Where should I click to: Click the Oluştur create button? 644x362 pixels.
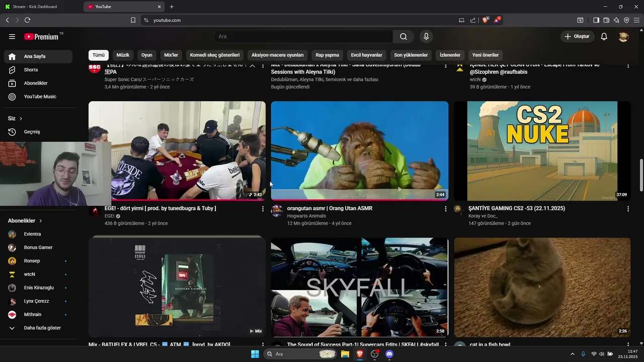[x=578, y=36]
